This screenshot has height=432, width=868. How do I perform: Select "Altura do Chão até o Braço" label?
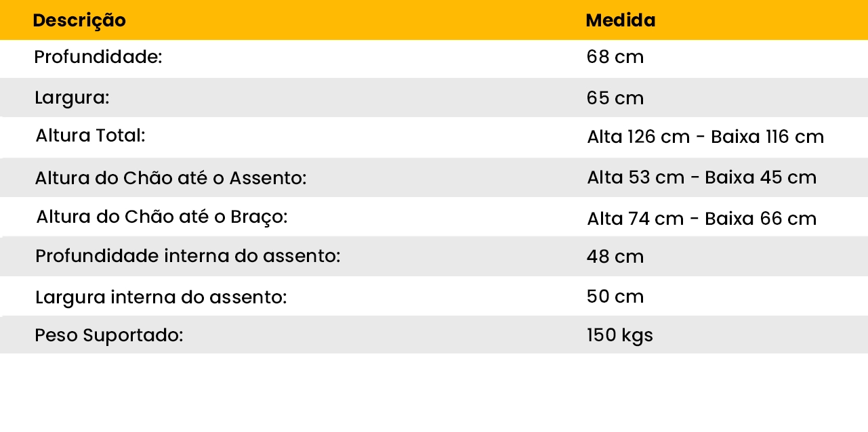[162, 217]
